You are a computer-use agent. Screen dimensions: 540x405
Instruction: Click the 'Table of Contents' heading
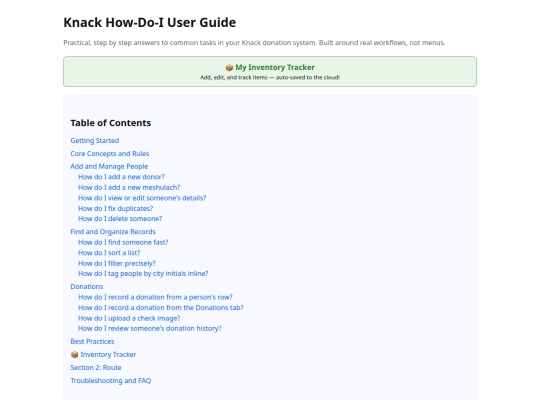point(111,123)
